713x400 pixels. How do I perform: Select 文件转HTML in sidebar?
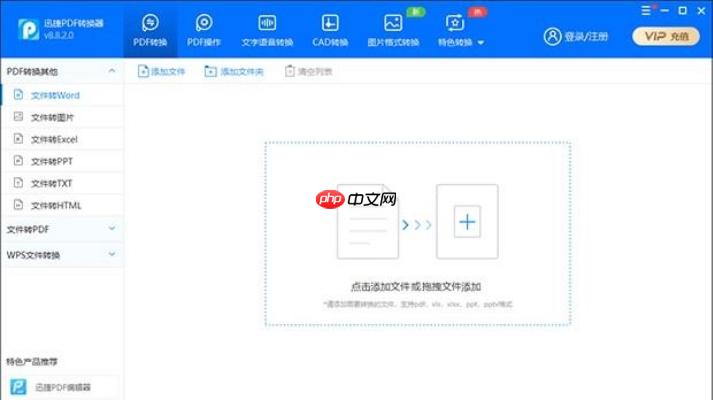coord(62,205)
